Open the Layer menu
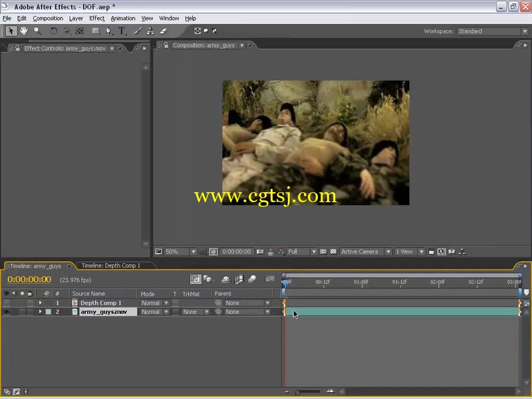The height and width of the screenshot is (399, 532). tap(76, 19)
